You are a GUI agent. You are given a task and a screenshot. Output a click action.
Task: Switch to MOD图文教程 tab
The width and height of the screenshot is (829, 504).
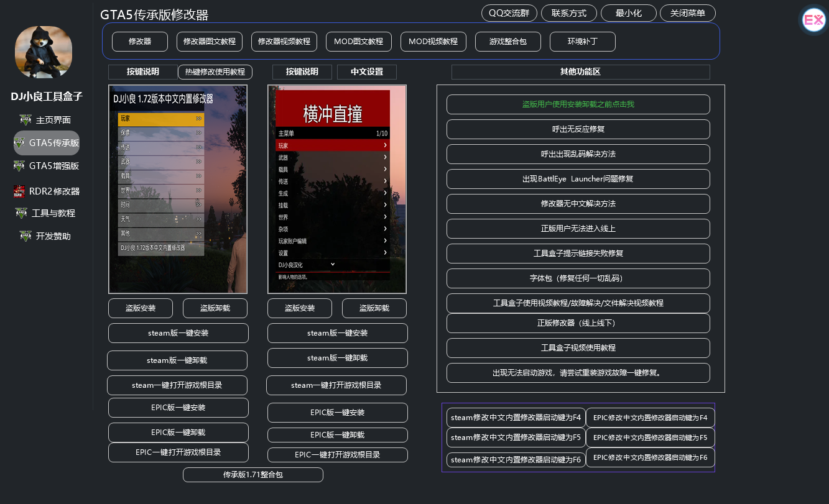359,42
